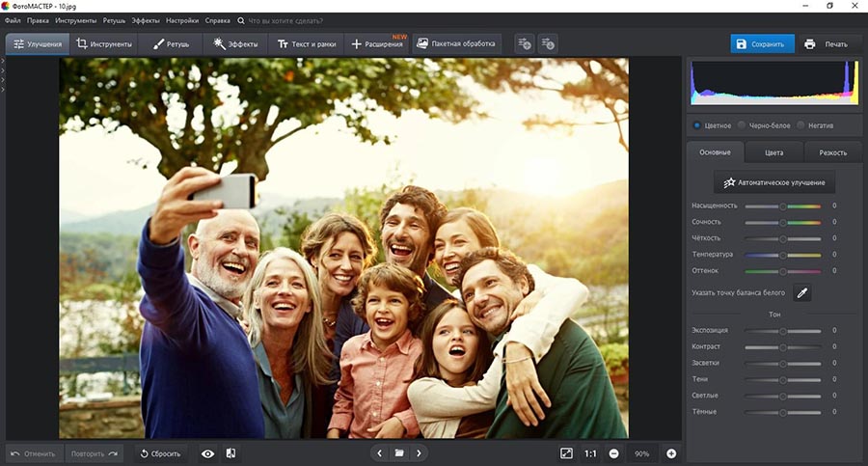
Task: Zoom in with the plus icon
Action: (671, 453)
